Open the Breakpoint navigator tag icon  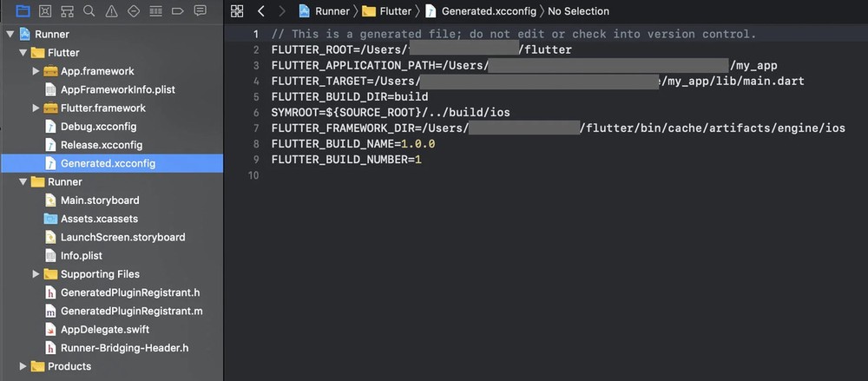coord(178,11)
